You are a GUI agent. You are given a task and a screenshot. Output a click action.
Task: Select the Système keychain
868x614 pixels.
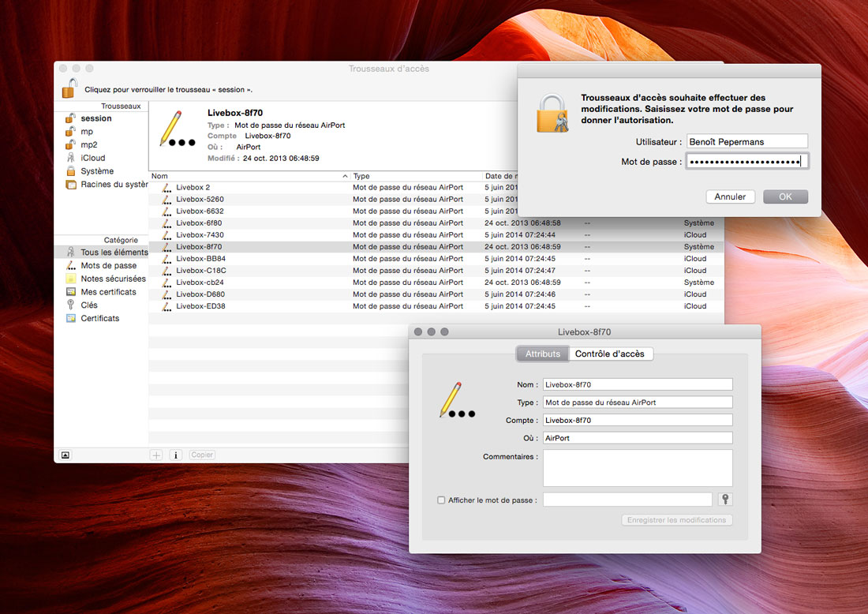click(97, 171)
